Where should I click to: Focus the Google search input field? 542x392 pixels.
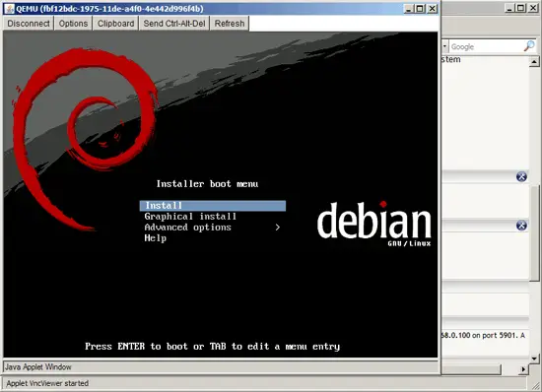coord(487,46)
